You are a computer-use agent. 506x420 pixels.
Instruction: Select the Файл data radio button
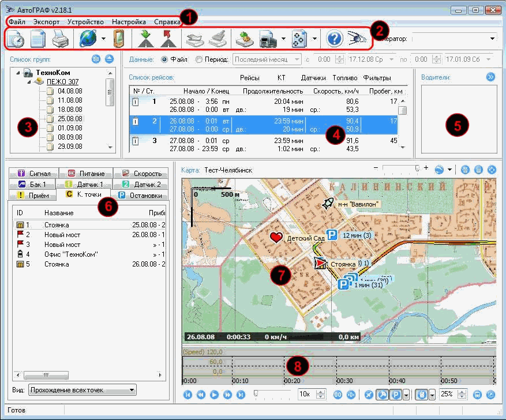(x=164, y=59)
